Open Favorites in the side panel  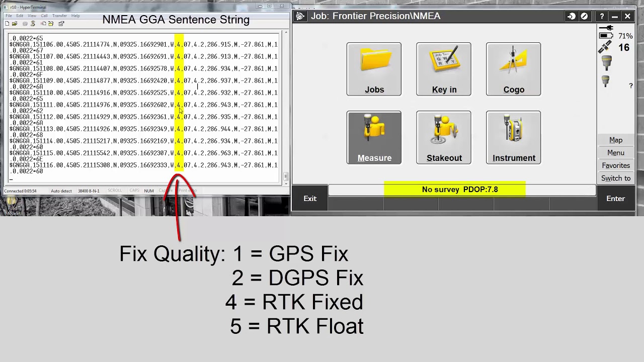pos(616,165)
